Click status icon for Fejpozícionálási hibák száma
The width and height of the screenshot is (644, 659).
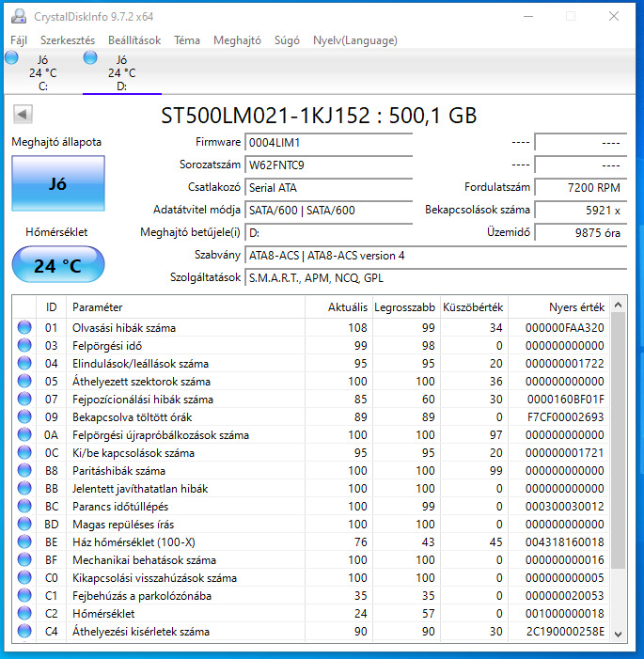point(24,399)
